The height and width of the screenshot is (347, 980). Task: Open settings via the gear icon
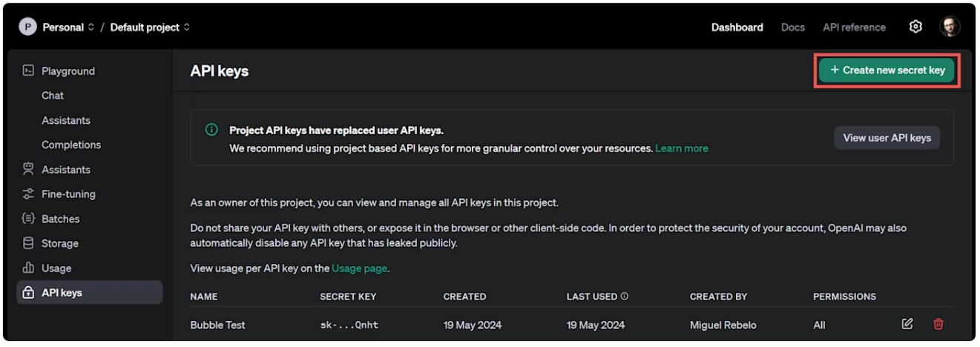pyautogui.click(x=915, y=27)
